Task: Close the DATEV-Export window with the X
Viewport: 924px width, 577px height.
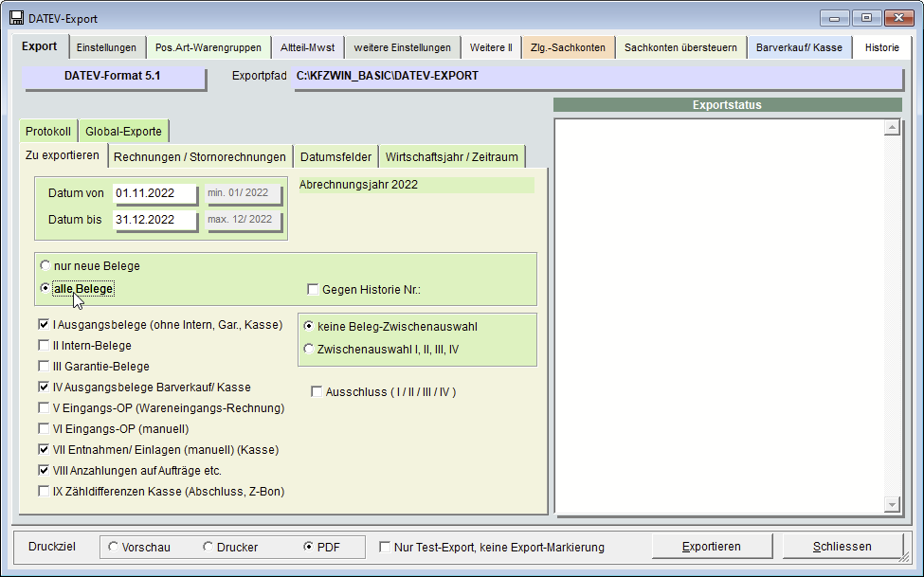Action: (898, 18)
